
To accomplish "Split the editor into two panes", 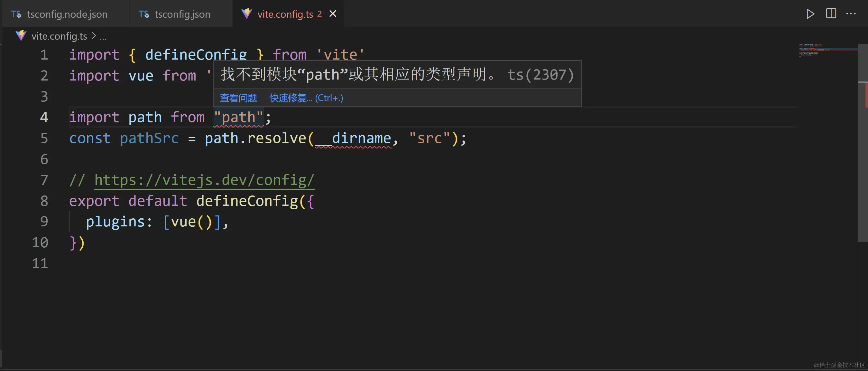I will (x=831, y=14).
